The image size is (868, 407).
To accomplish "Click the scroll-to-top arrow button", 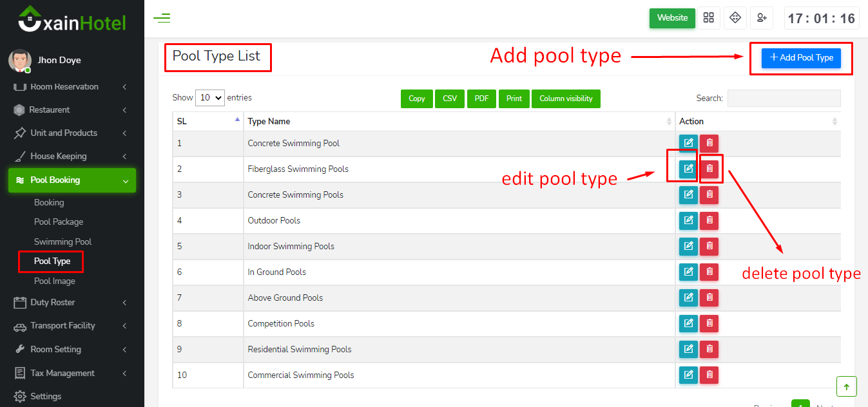I will pos(846,386).
